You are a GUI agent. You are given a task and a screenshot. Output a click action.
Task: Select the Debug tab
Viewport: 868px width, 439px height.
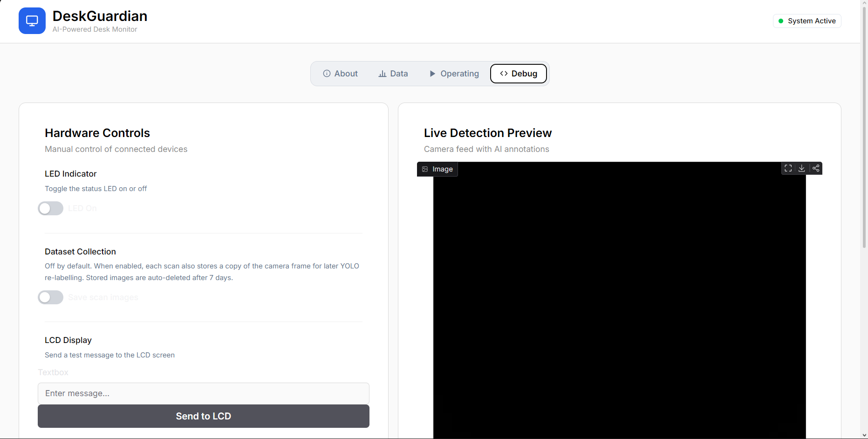(x=519, y=74)
